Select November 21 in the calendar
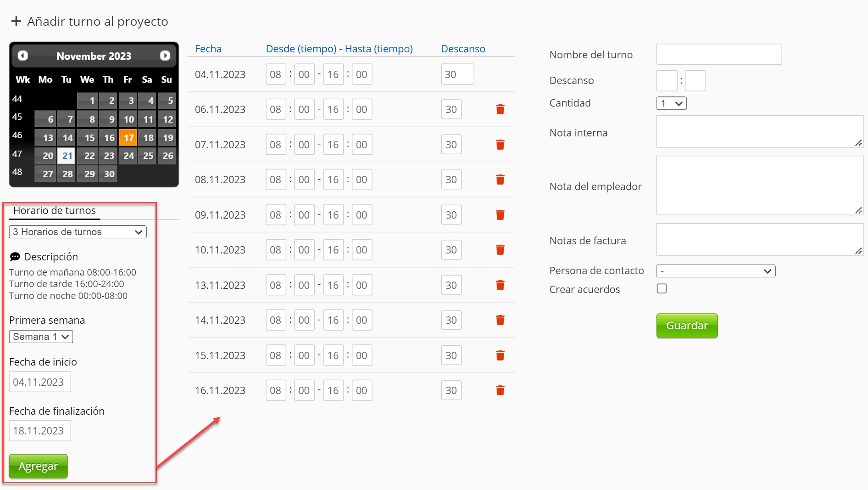 click(67, 156)
